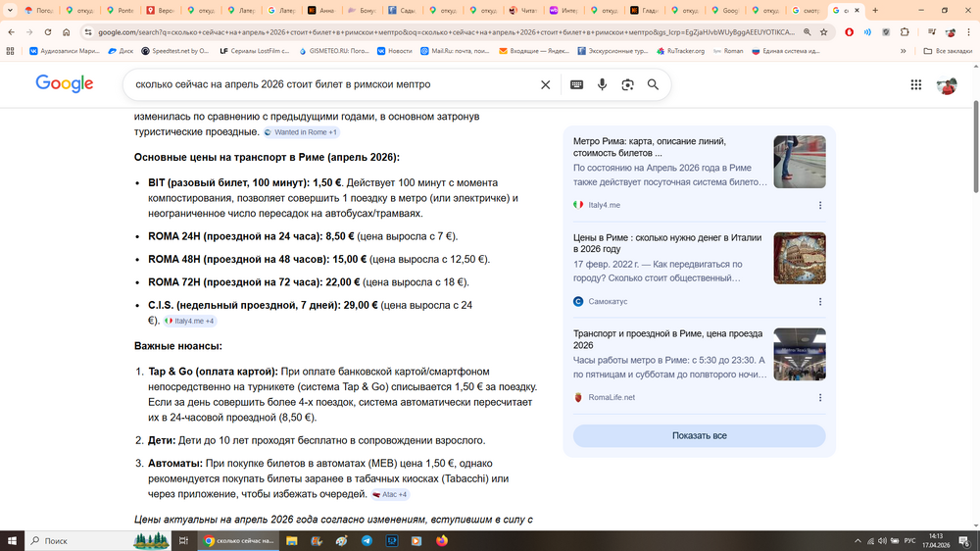Viewport: 980px width, 551px height.
Task: Click the magnifier search submit icon
Action: click(x=653, y=85)
